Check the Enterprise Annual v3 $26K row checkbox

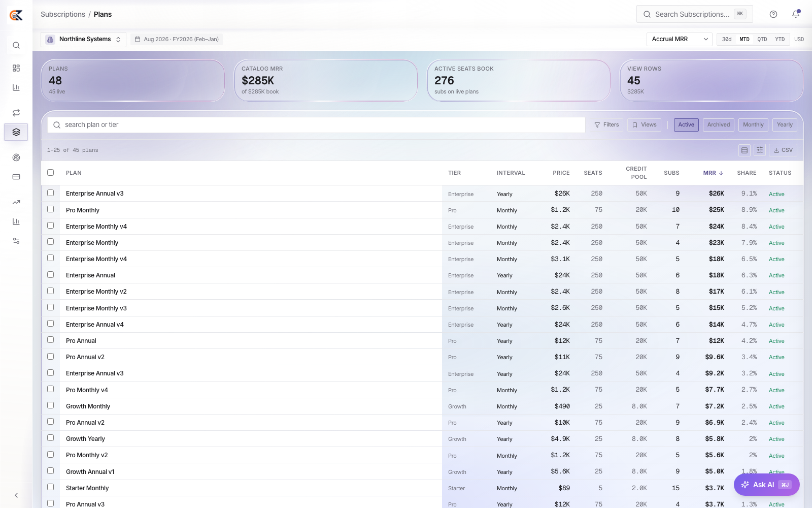pos(51,193)
